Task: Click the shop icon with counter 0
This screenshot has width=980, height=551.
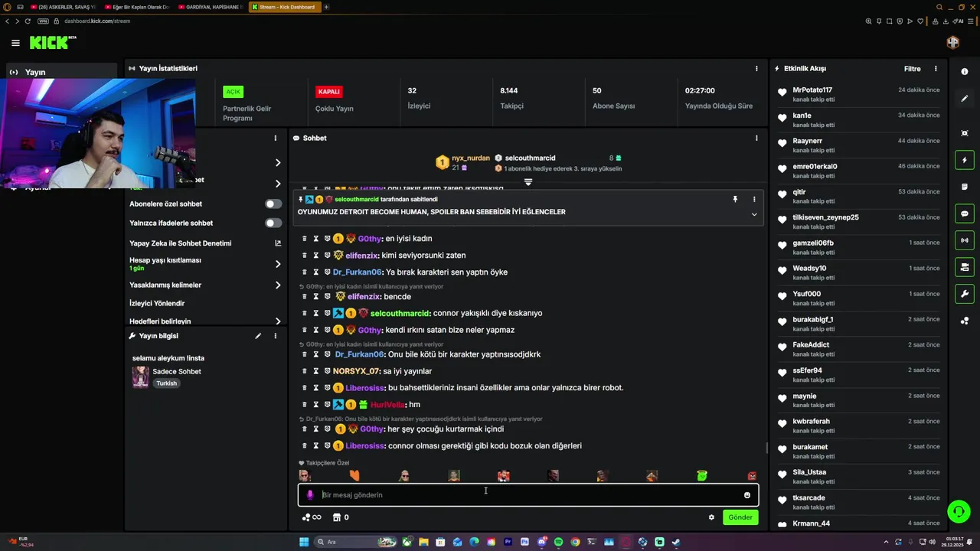Action: (x=341, y=517)
